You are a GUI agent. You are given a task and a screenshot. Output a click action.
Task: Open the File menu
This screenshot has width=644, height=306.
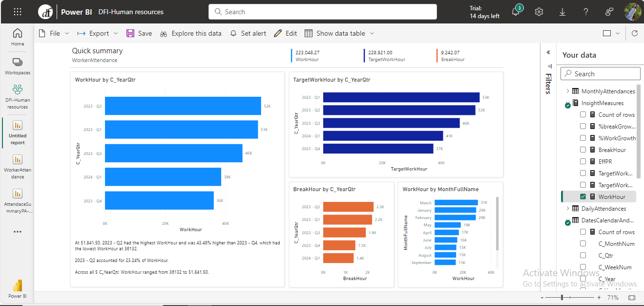54,33
